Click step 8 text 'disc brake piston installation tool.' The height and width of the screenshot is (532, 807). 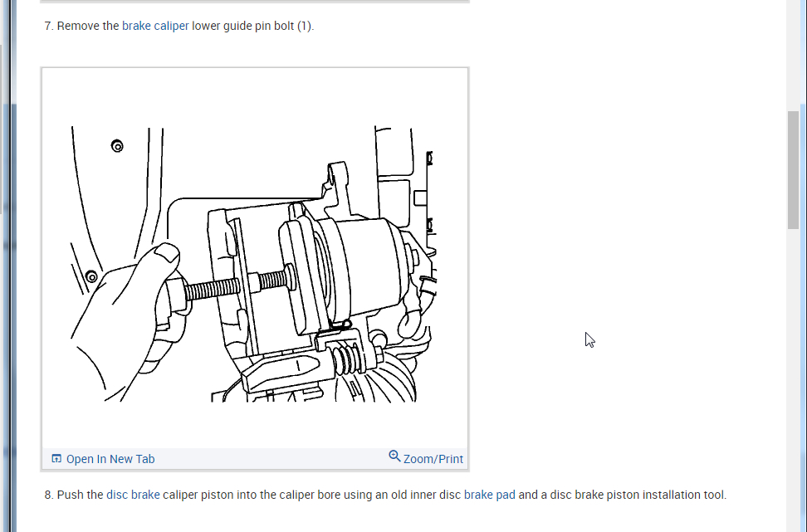tap(638, 495)
